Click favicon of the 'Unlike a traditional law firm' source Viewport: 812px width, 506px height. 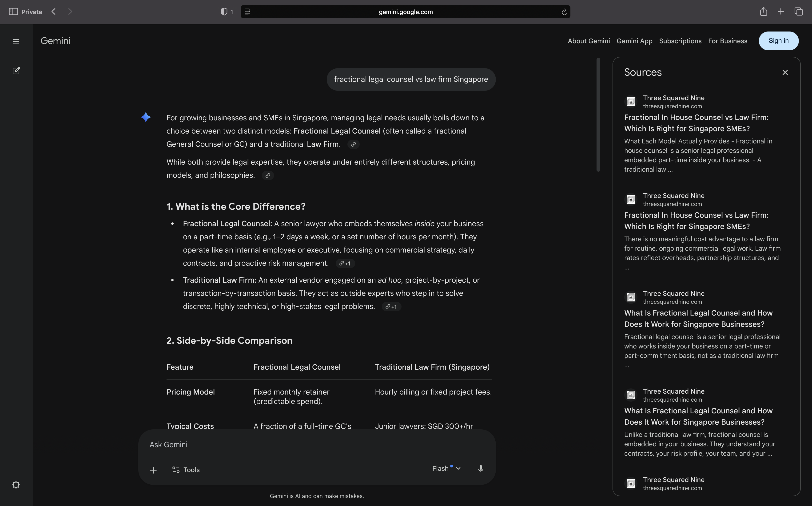point(631,395)
